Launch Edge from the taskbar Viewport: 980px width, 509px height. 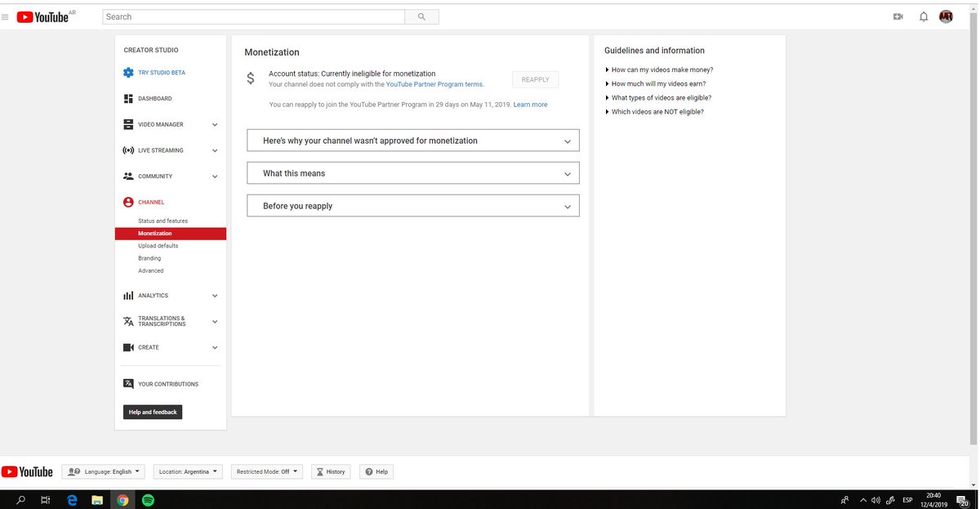(72, 500)
